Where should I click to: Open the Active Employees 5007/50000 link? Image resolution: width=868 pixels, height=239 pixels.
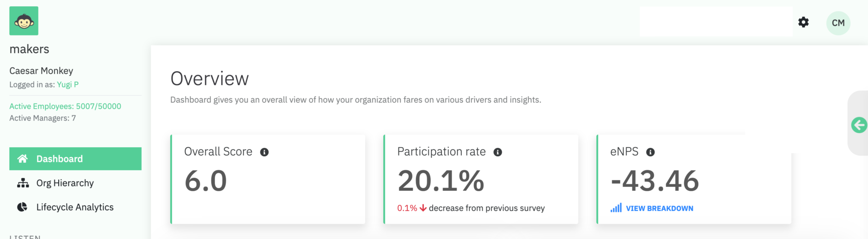point(65,106)
